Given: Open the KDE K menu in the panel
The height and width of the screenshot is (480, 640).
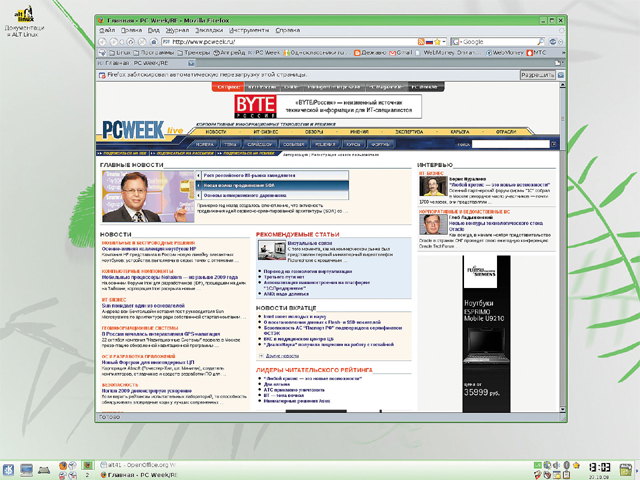Looking at the screenshot, I should click(9, 470).
